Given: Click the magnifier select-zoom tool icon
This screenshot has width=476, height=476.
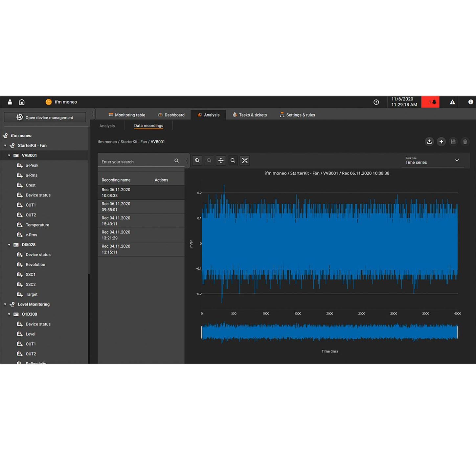Looking at the screenshot, I should (x=233, y=161).
